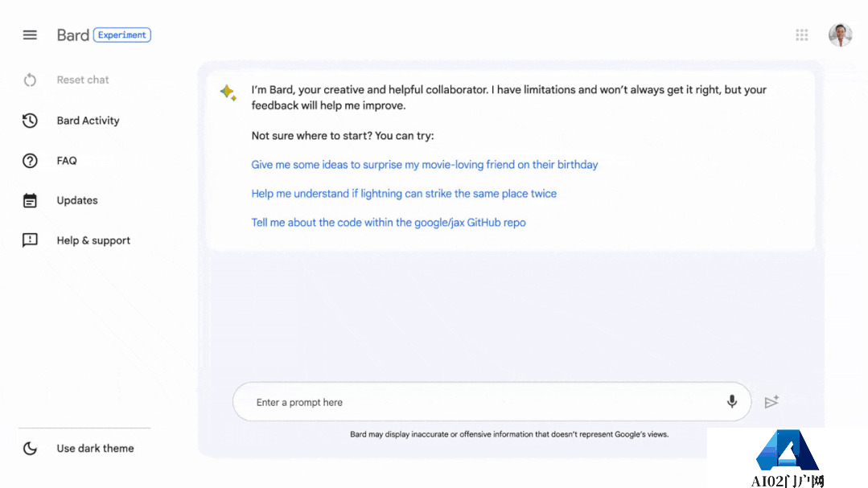Click the microphone voice input icon
Image resolution: width=868 pixels, height=488 pixels.
coord(732,402)
